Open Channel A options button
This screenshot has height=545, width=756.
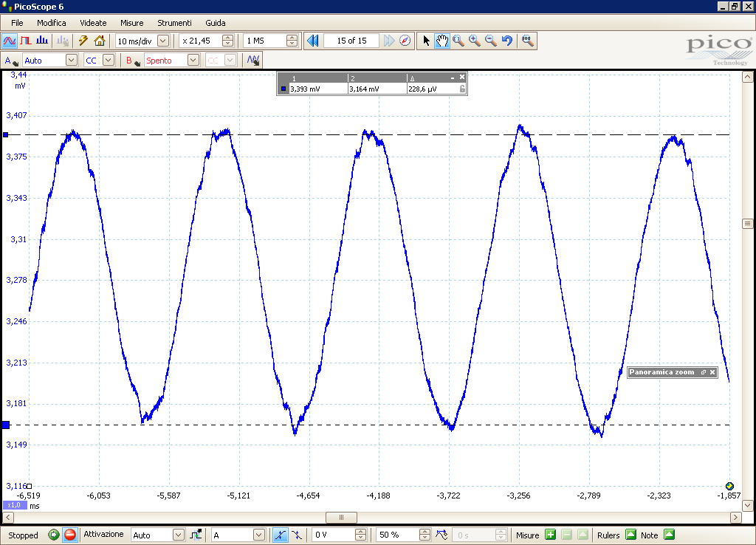11,61
